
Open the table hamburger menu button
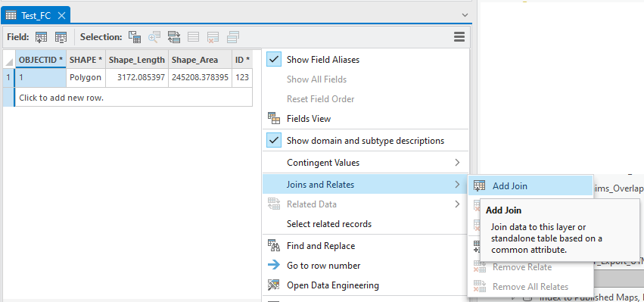pyautogui.click(x=459, y=37)
